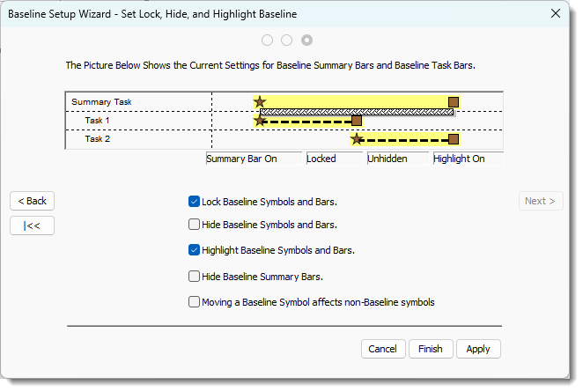Select the first wizard step indicator
This screenshot has width=583, height=392.
point(267,40)
